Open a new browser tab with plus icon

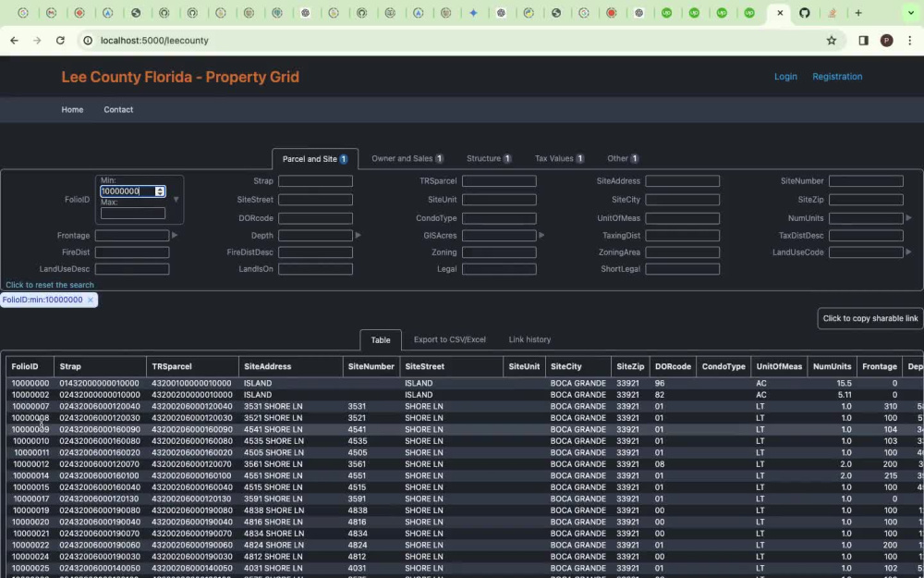click(858, 13)
